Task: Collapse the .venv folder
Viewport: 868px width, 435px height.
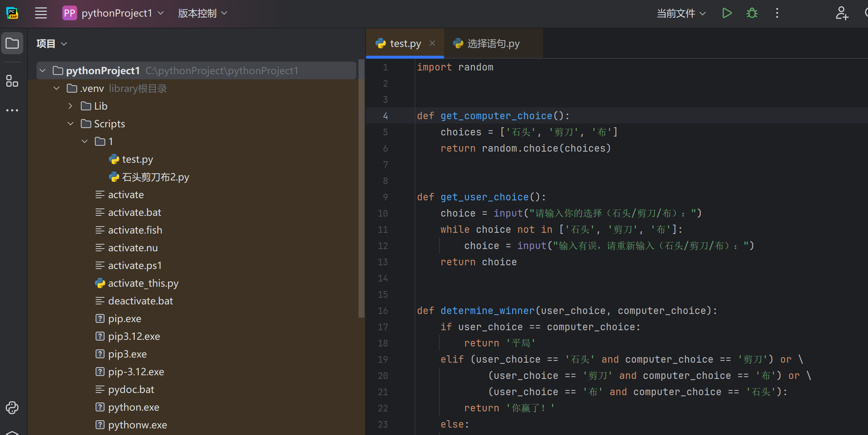Action: pyautogui.click(x=56, y=89)
